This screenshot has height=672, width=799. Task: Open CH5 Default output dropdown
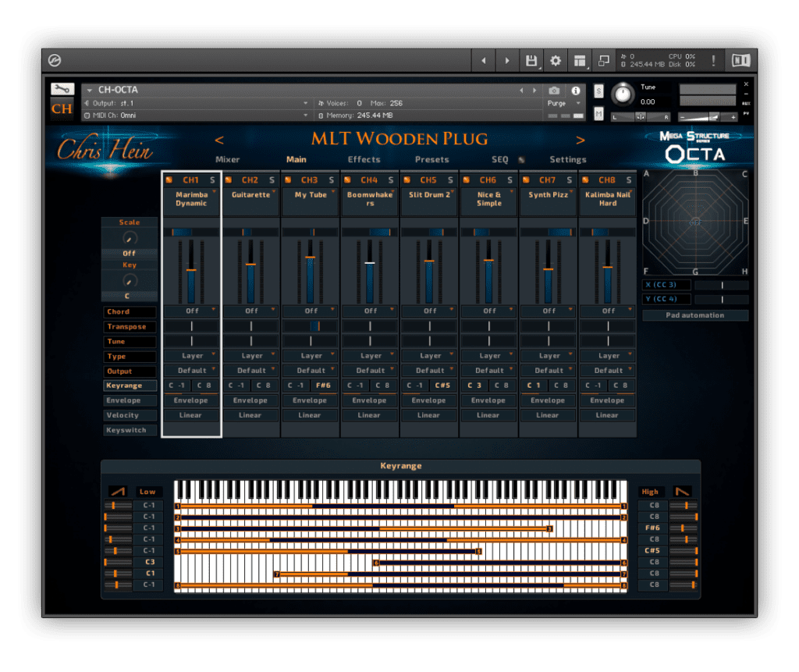coord(430,371)
